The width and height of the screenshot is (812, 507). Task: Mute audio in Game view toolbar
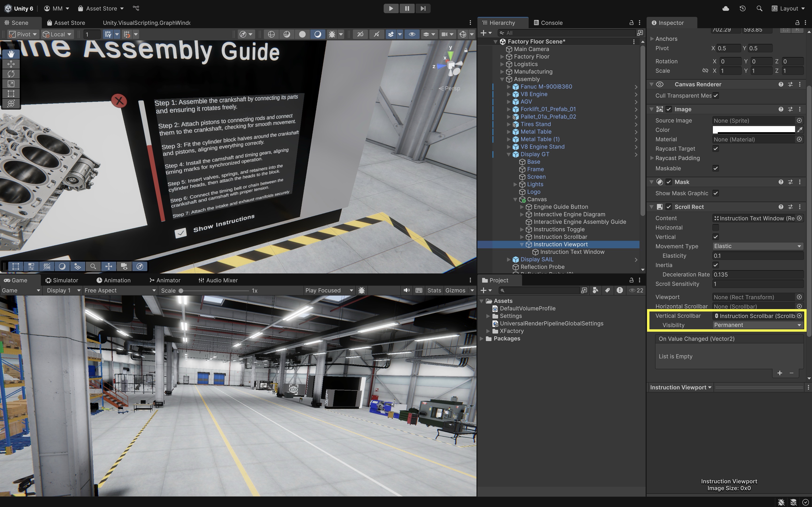point(406,290)
